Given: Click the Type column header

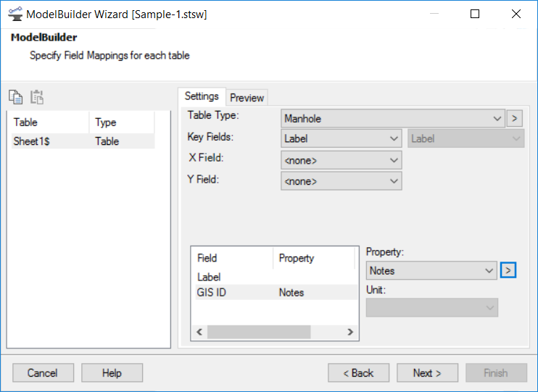Looking at the screenshot, I should tap(122, 122).
